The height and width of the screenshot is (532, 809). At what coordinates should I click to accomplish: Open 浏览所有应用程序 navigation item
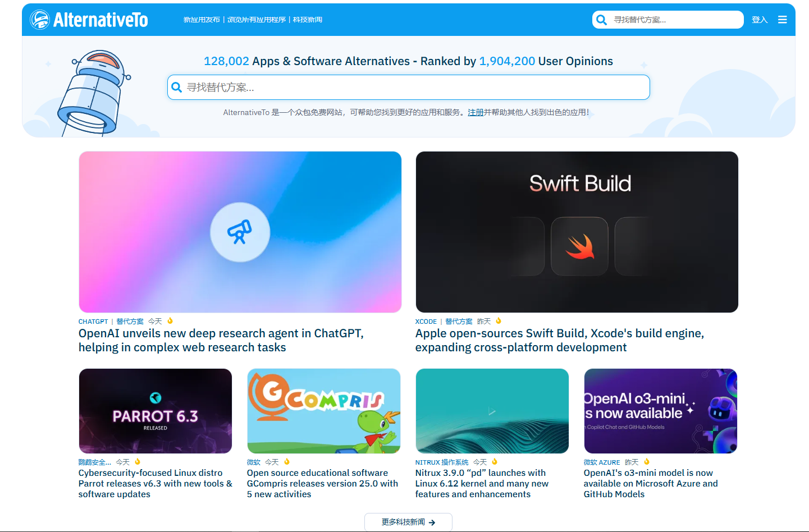tap(257, 20)
